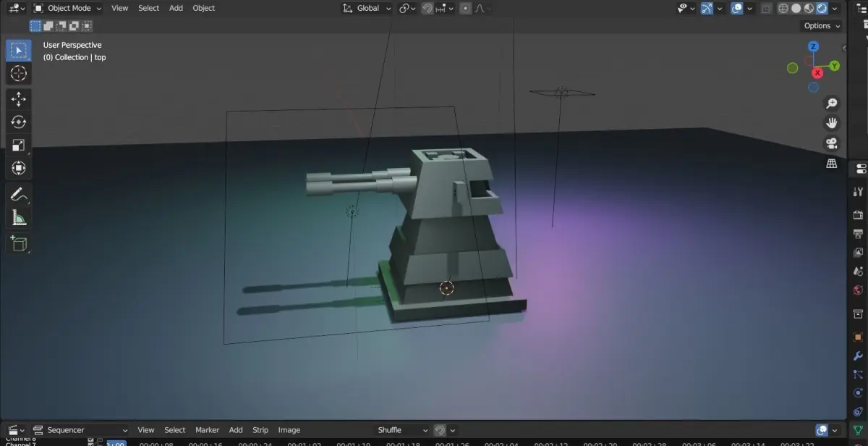Open the Output properties tab
Image resolution: width=868 pixels, height=446 pixels.
click(x=858, y=234)
